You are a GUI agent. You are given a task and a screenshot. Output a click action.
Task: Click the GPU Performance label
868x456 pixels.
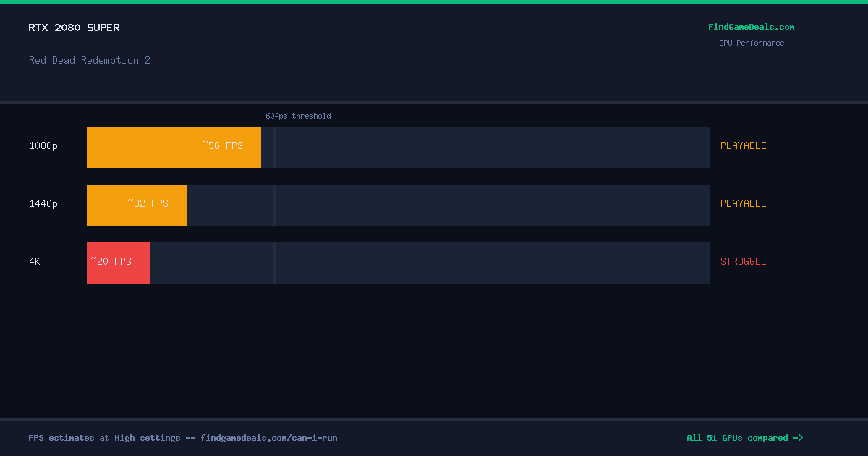pos(751,43)
